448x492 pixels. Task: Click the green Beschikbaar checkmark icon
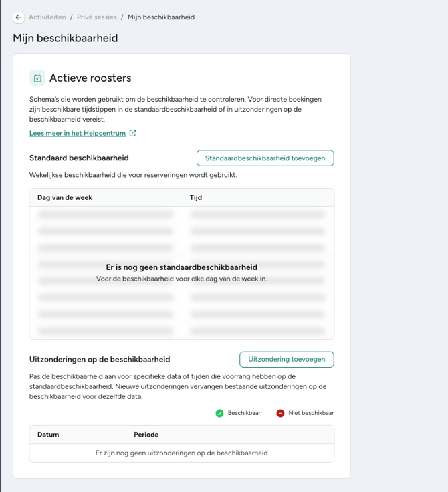(x=219, y=413)
